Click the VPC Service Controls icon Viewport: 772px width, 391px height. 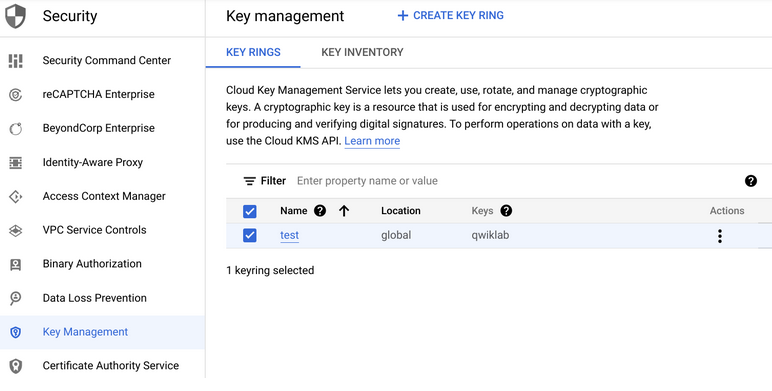(16, 230)
